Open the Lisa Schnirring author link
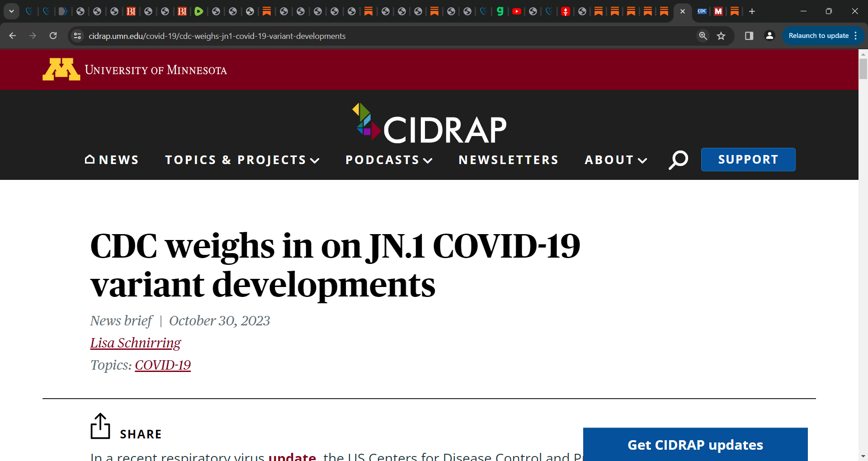The height and width of the screenshot is (461, 868). (135, 343)
